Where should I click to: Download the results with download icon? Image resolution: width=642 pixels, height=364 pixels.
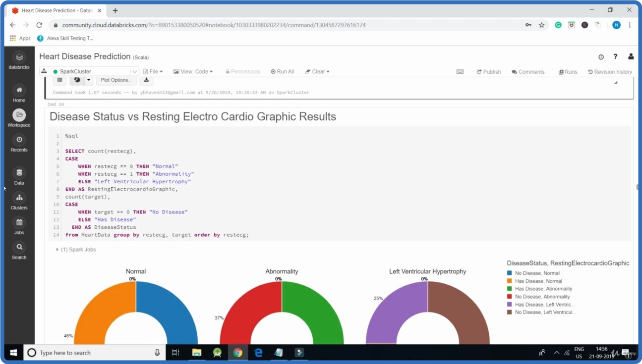coord(146,80)
